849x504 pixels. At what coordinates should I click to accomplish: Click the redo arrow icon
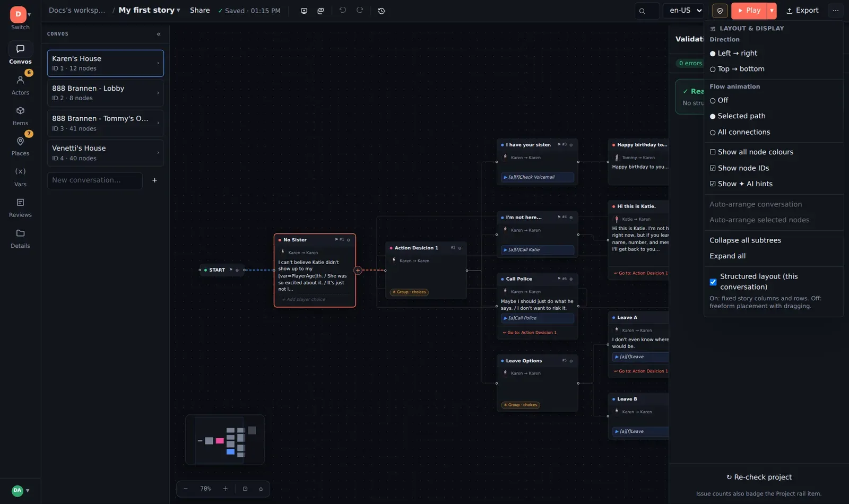click(360, 11)
